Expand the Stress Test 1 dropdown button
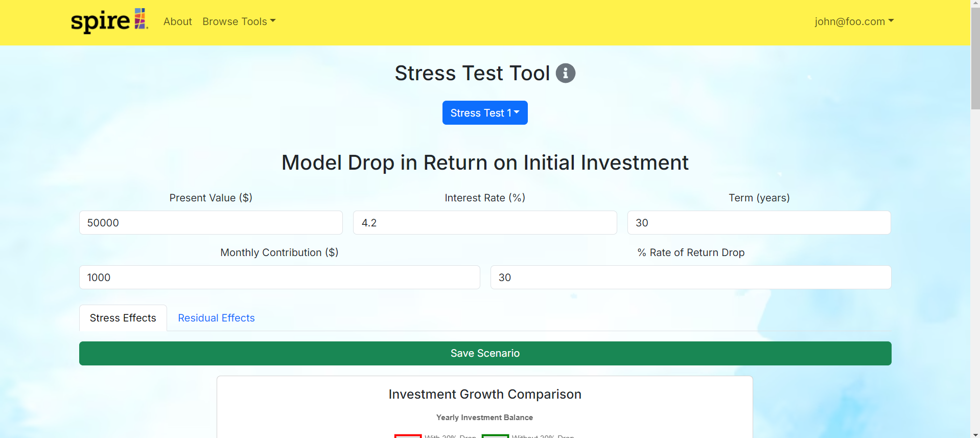The width and height of the screenshot is (980, 438). point(485,112)
